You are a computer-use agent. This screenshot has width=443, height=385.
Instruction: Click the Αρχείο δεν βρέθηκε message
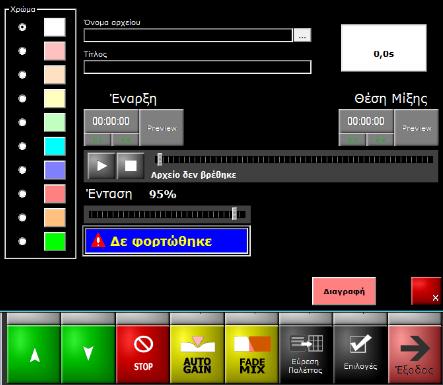(x=193, y=175)
